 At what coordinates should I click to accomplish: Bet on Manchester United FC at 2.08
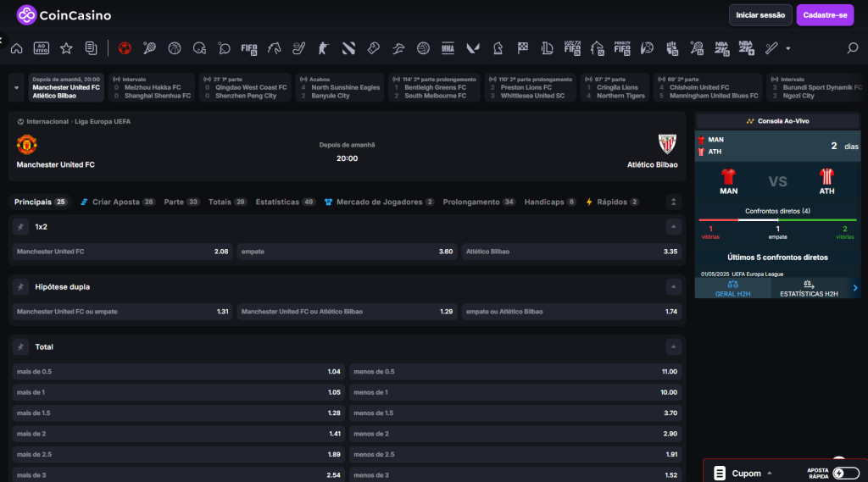click(122, 252)
